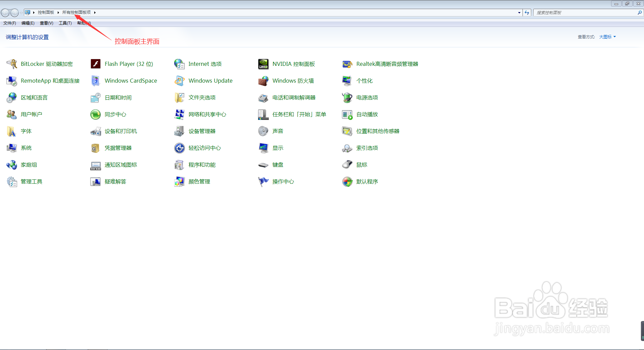
Task: Open the 查看(V) menu
Action: tap(46, 23)
